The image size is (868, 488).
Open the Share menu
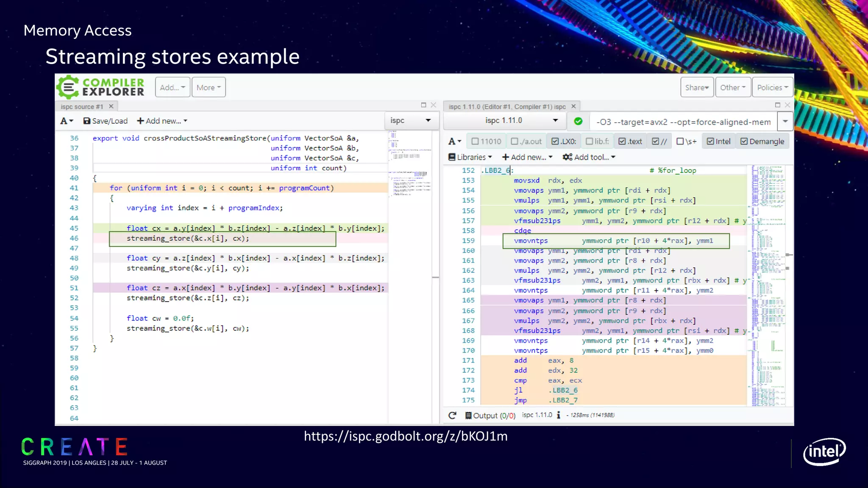click(697, 87)
